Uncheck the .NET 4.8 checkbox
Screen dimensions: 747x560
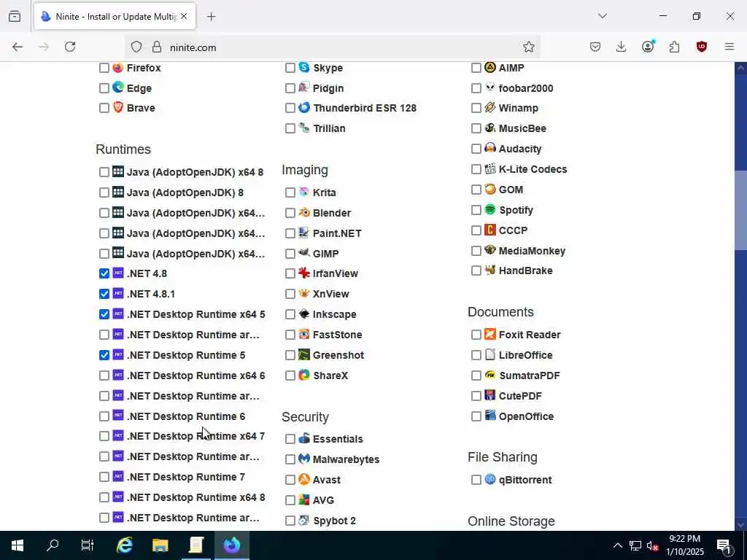click(104, 273)
